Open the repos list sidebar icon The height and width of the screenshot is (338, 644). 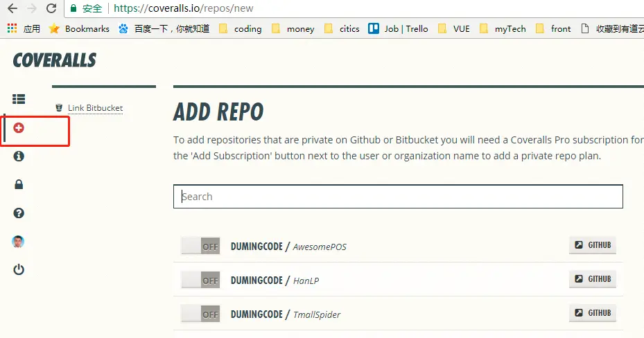coord(19,99)
